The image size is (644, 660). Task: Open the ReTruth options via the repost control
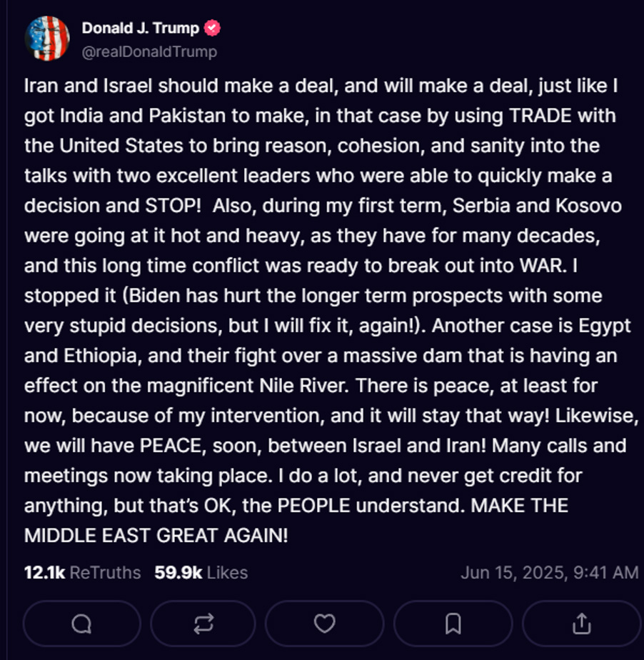202,623
